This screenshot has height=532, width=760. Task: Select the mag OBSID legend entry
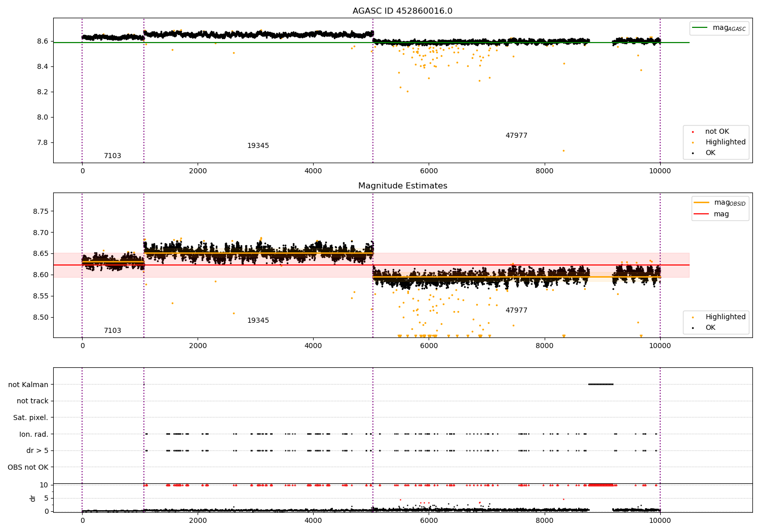[720, 203]
